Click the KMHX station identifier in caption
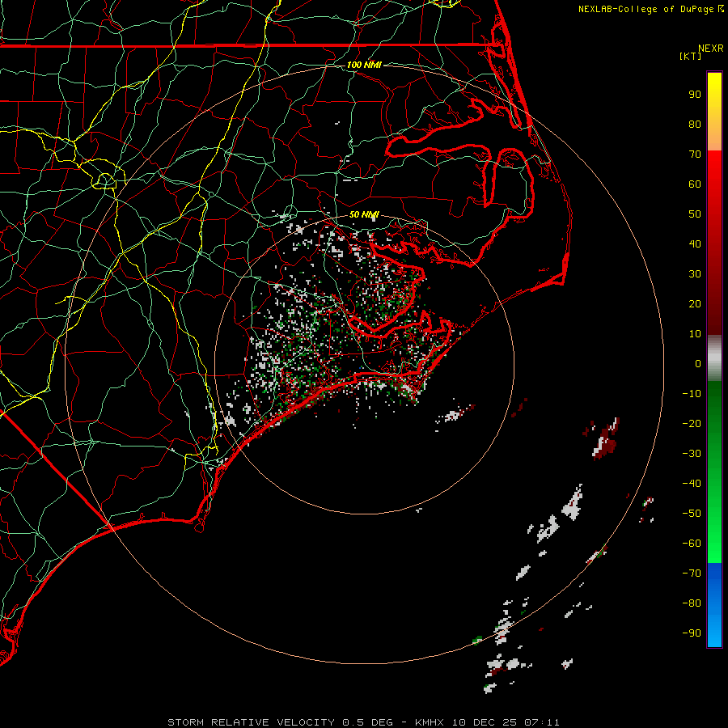Image resolution: width=728 pixels, height=728 pixels. (431, 722)
